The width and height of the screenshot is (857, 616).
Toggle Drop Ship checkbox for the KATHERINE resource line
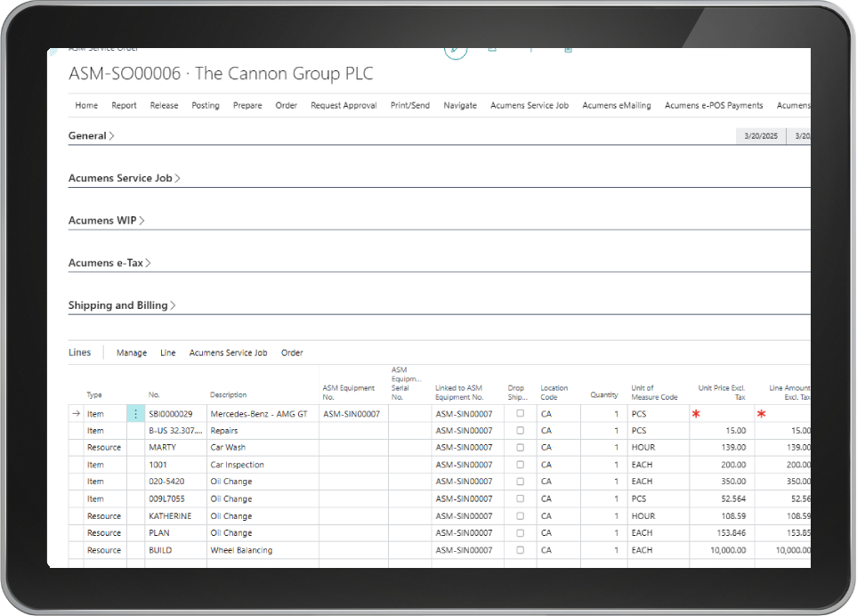point(521,516)
